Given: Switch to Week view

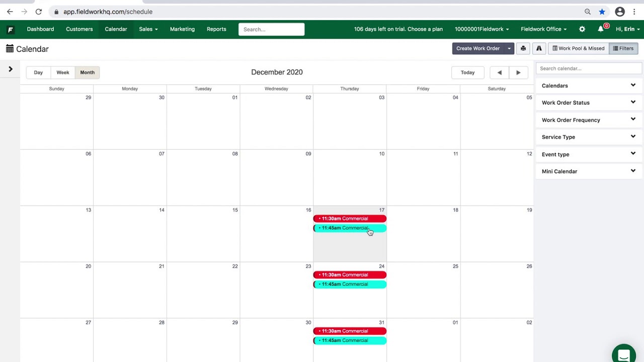Looking at the screenshot, I should 63,72.
